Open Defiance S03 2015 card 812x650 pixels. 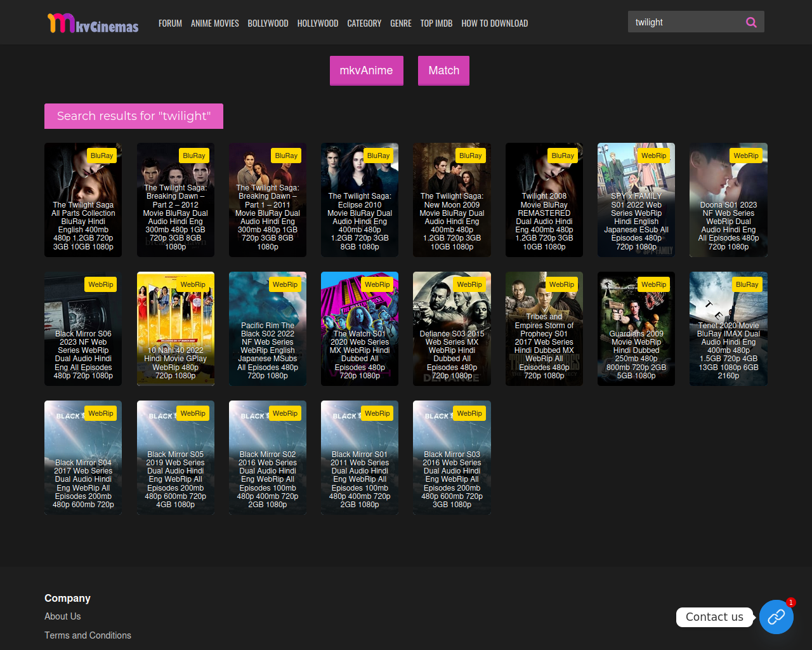click(452, 329)
